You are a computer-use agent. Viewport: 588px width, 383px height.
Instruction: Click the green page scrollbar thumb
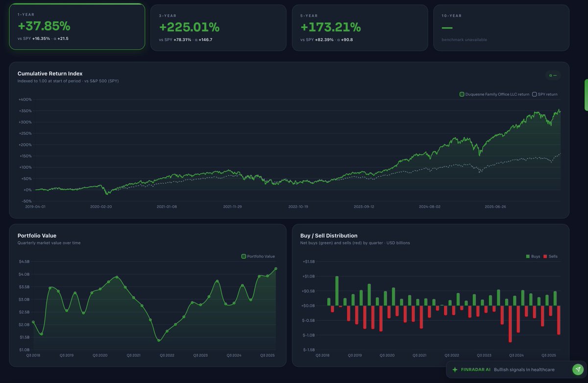point(586,95)
